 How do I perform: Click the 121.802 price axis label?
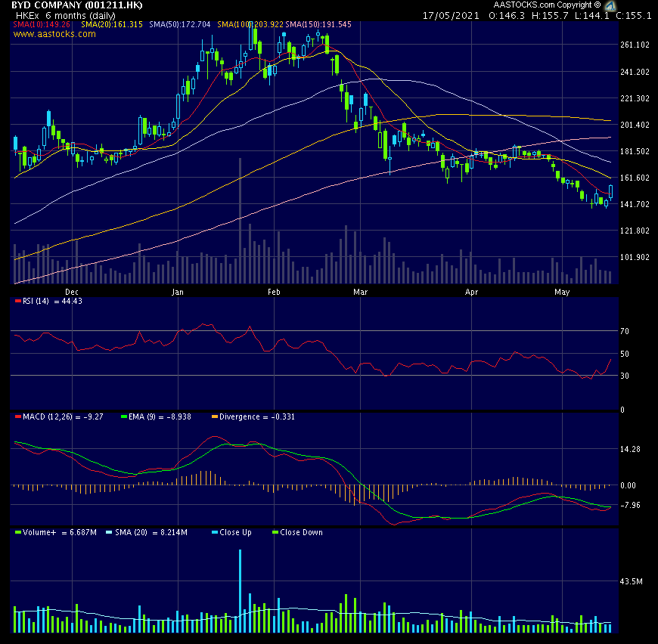click(x=635, y=231)
